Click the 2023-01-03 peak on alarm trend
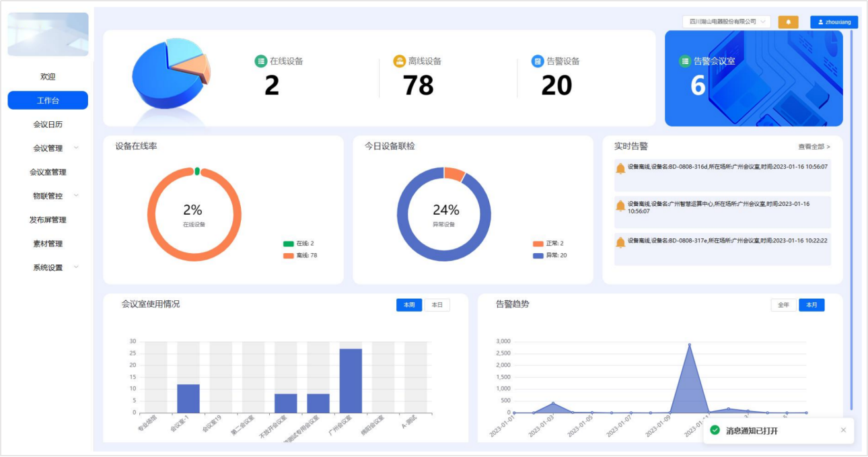The height and width of the screenshot is (457, 868). [x=553, y=403]
